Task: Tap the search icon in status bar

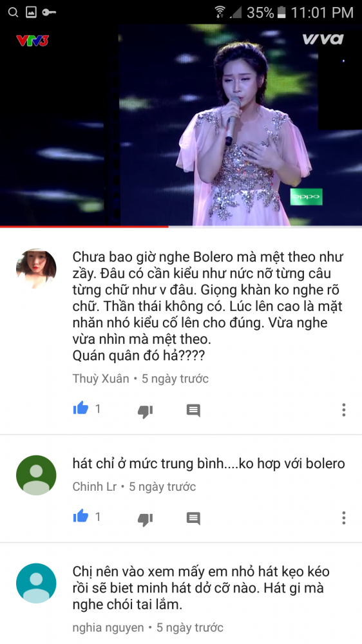Action: 13,13
